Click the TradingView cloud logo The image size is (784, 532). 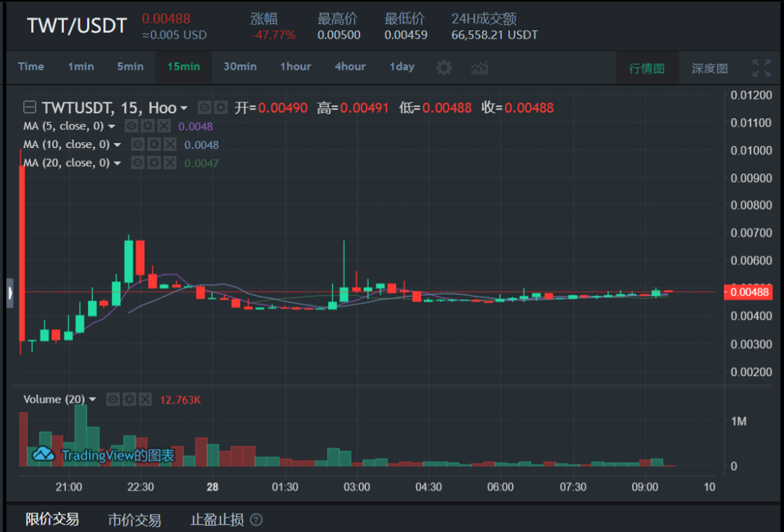tap(44, 454)
